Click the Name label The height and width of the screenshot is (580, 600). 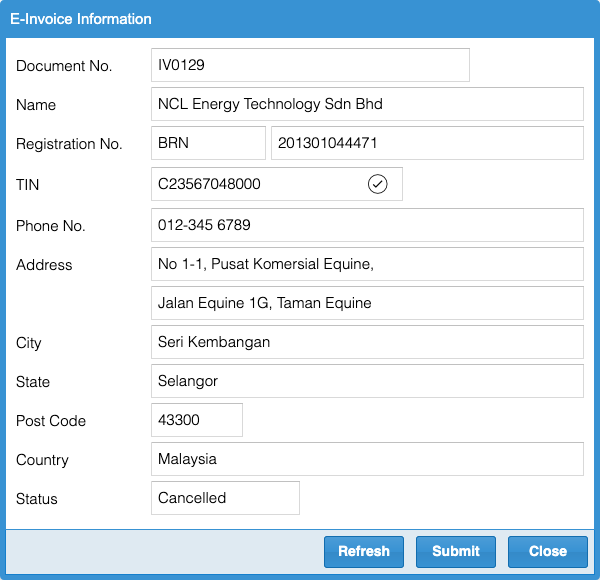36,105
